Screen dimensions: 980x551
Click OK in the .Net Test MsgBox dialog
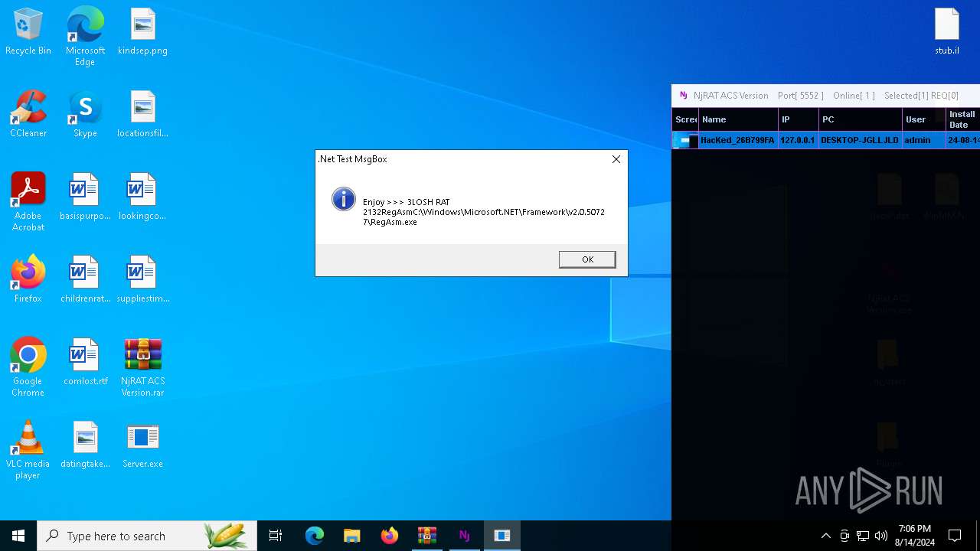(x=587, y=259)
